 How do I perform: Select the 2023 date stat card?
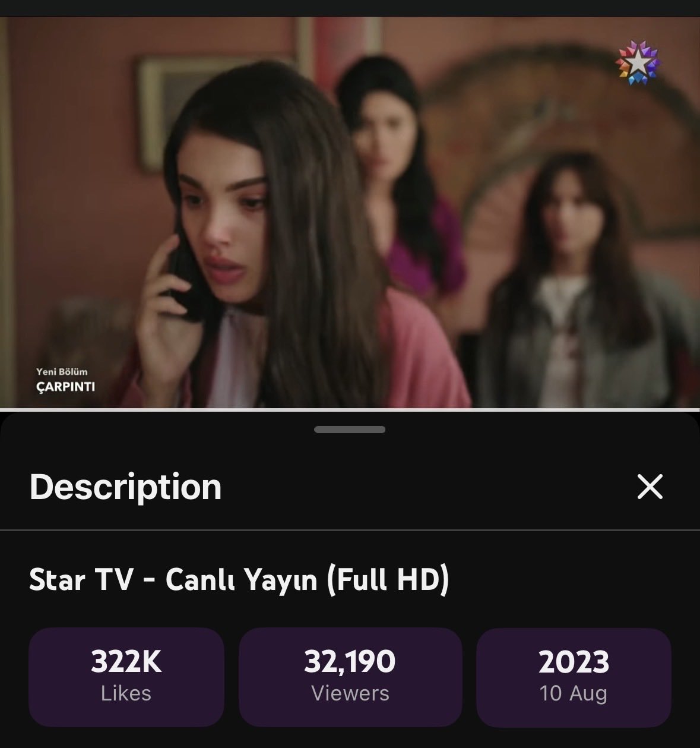pos(574,677)
